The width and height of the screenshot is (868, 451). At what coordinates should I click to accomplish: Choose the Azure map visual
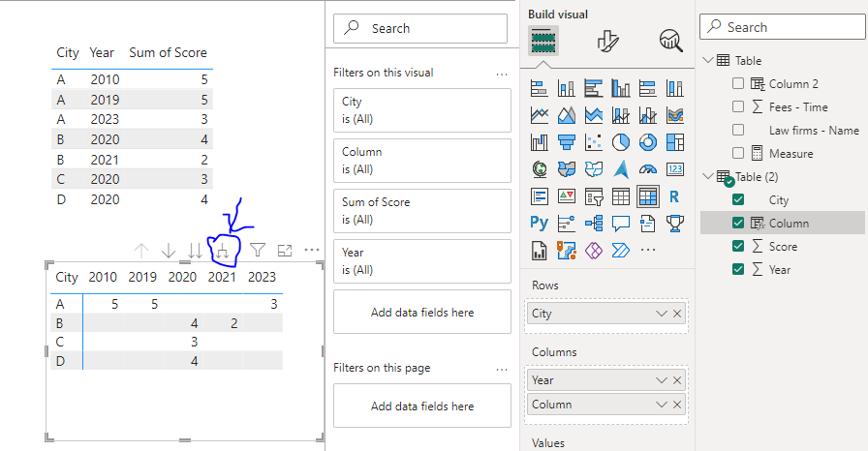click(x=621, y=169)
